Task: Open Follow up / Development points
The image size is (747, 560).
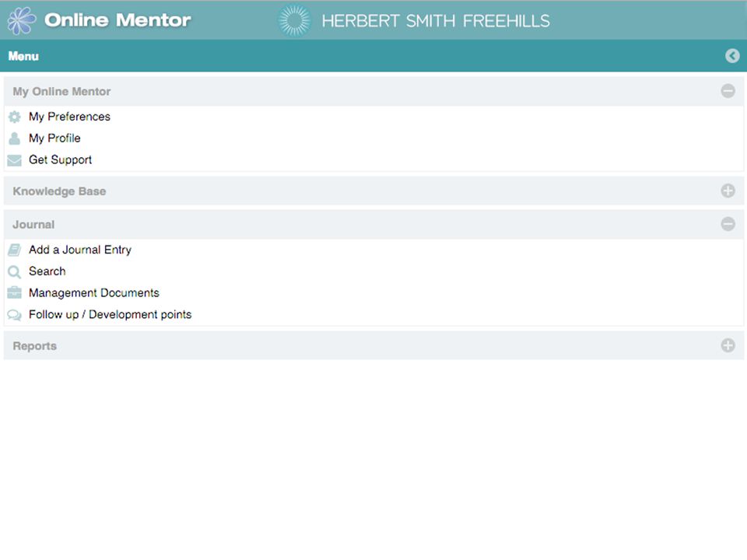Action: (x=110, y=315)
